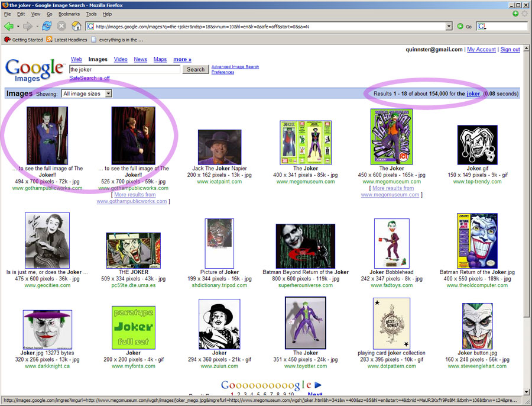Switch to the Video search tab
This screenshot has width=532, height=406.
(121, 59)
